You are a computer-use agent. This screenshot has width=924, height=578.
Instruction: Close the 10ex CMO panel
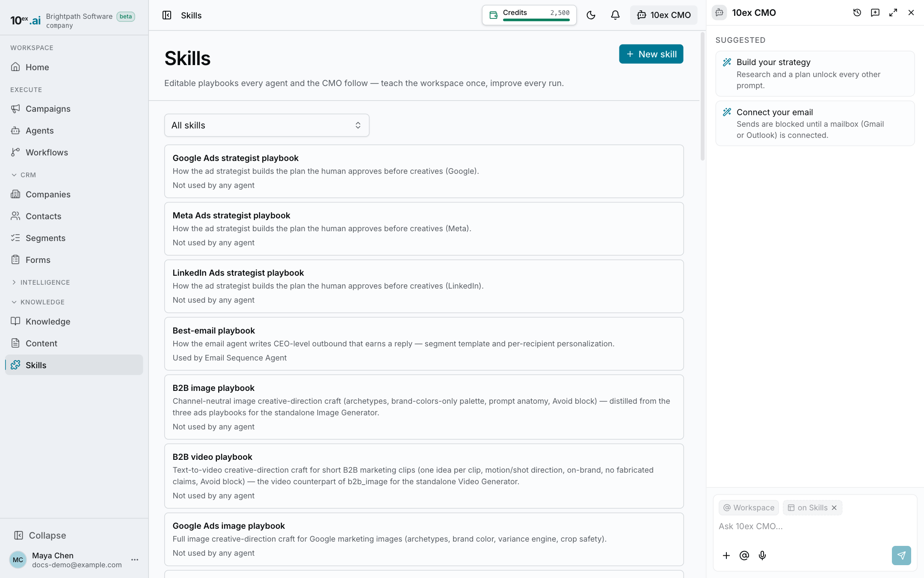(911, 13)
